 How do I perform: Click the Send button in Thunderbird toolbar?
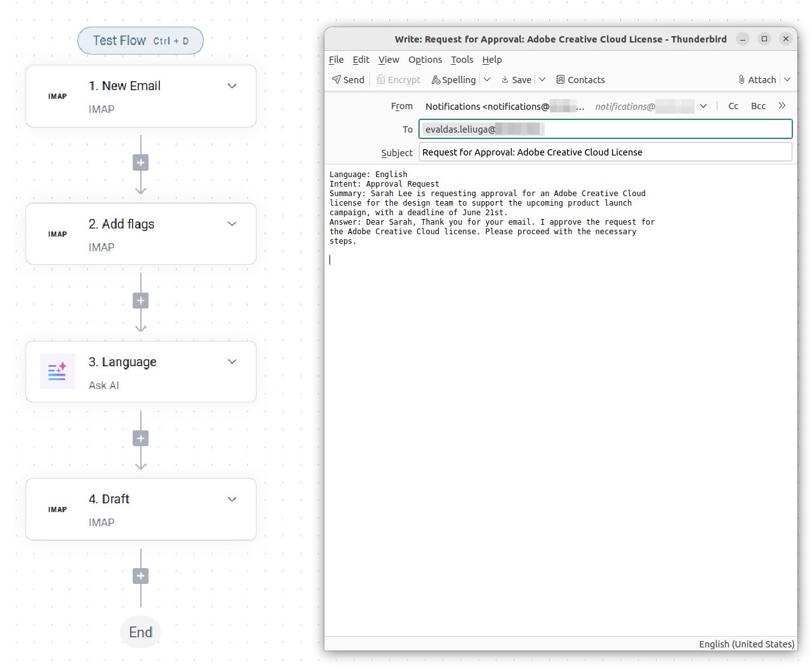click(348, 79)
